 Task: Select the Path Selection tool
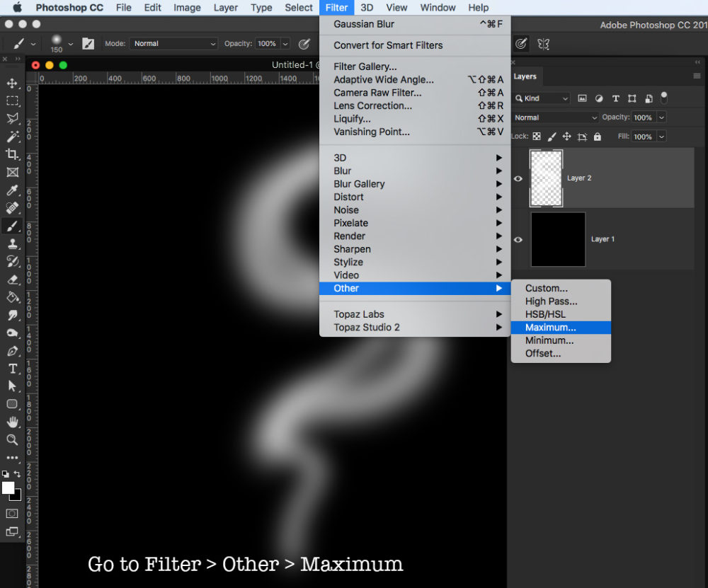[x=12, y=386]
